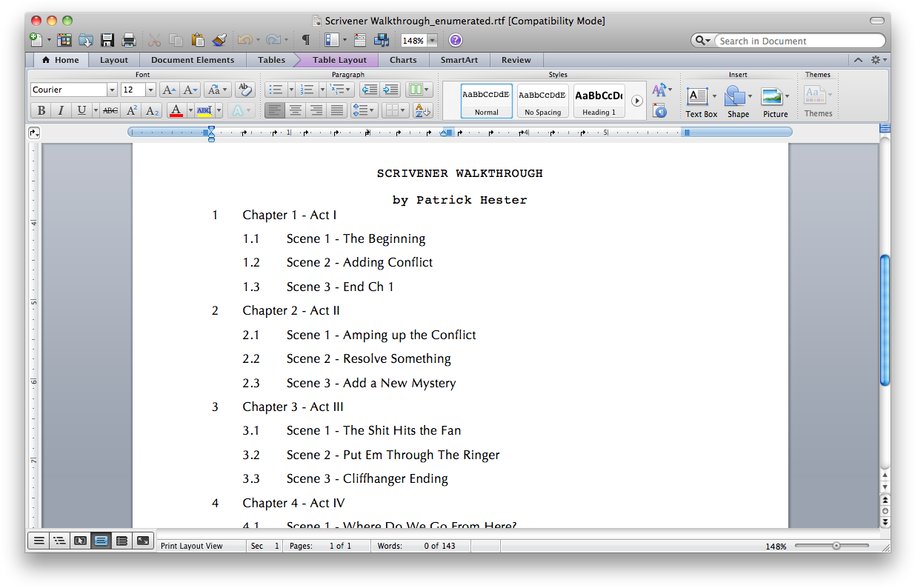The height and width of the screenshot is (588, 915).
Task: Open Word Help with the purple question mark
Action: [x=456, y=40]
